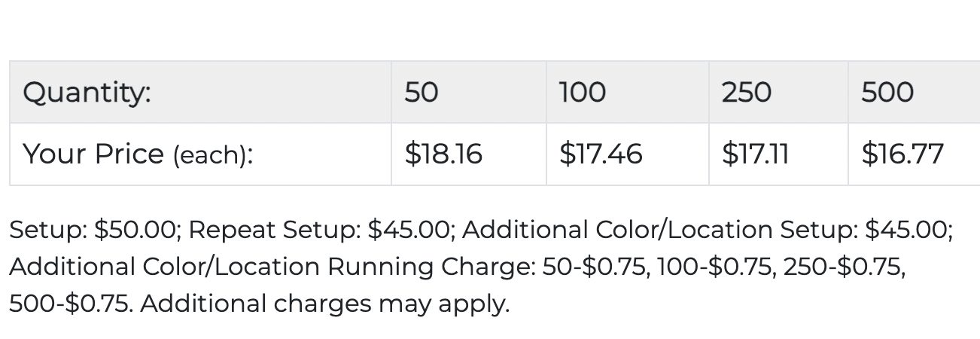Select the 500 quantity column header

point(914,92)
